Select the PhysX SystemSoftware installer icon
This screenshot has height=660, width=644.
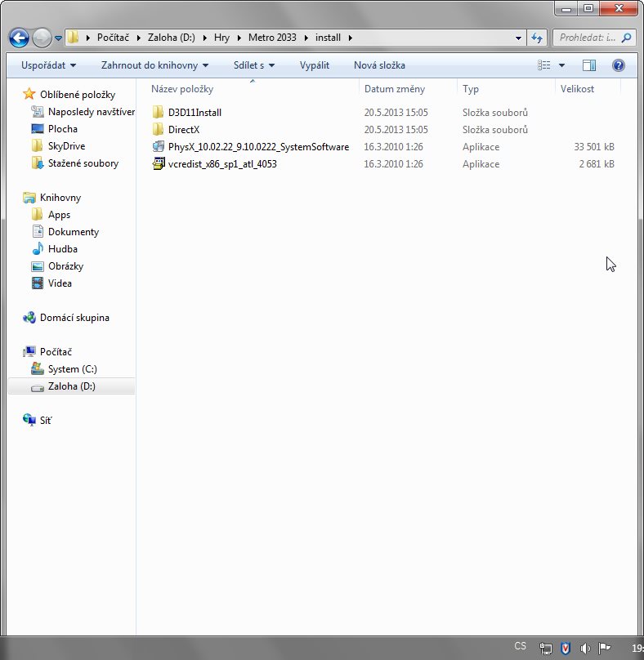click(x=159, y=147)
